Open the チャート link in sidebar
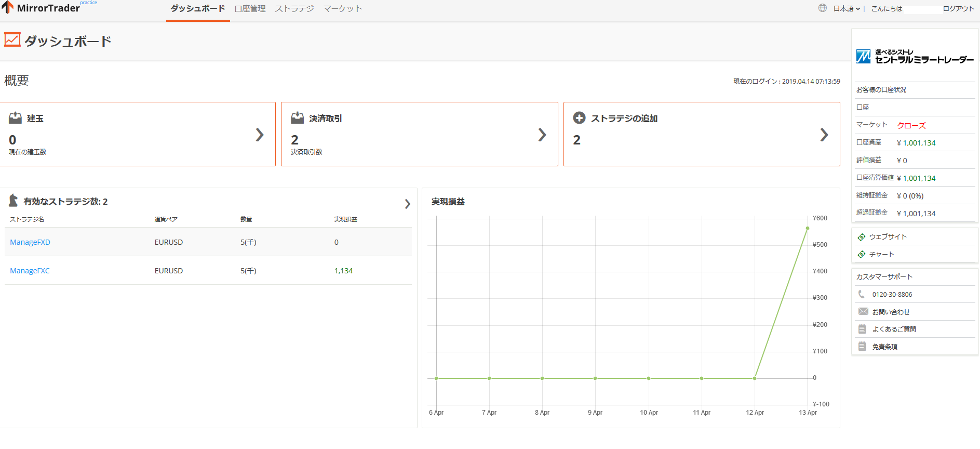 click(x=882, y=254)
